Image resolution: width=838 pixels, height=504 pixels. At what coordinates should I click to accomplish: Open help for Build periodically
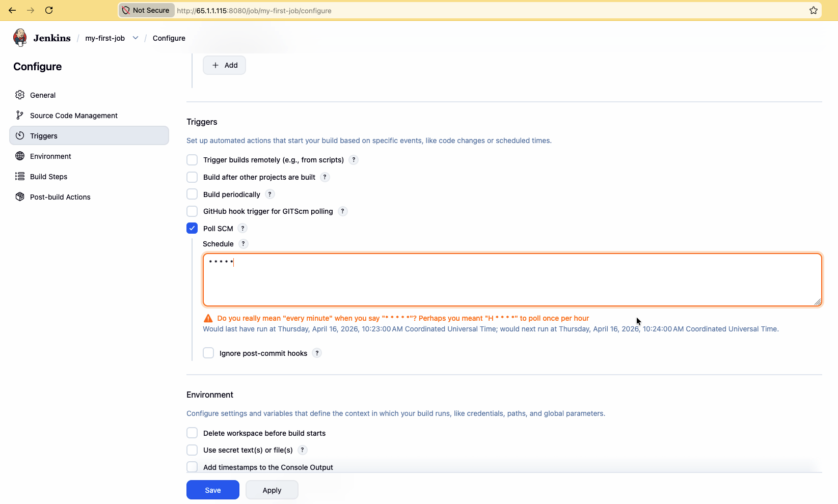click(x=270, y=194)
